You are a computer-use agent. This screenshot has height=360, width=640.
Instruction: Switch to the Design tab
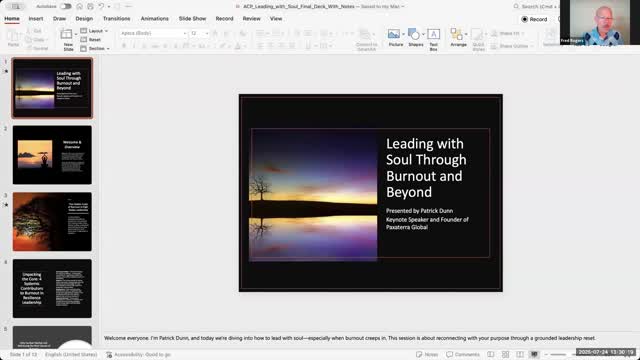(x=84, y=19)
